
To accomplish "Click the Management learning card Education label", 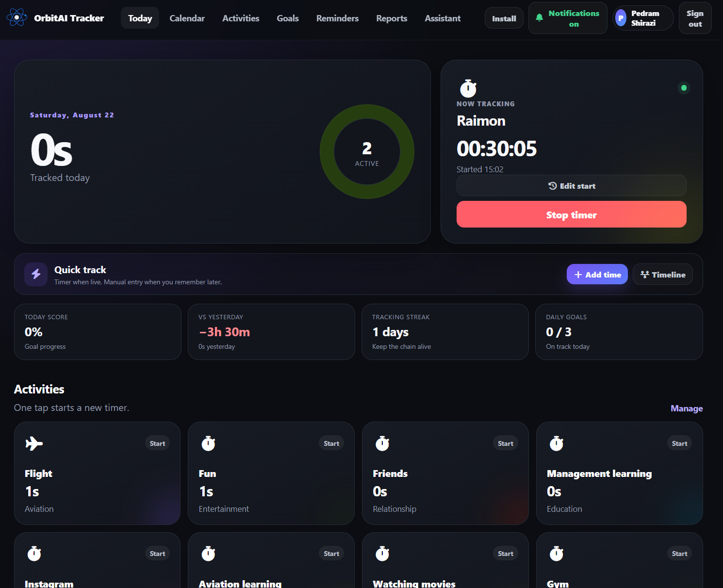I will click(x=564, y=509).
